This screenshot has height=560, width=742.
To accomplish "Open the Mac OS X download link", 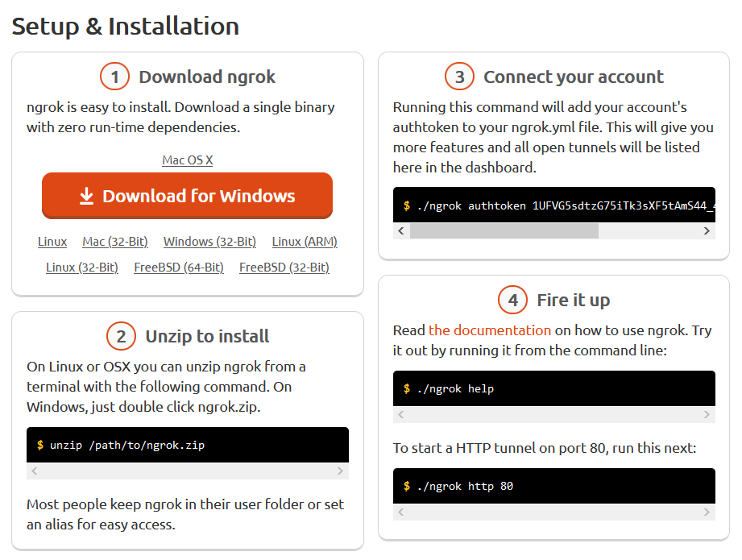I will point(187,160).
